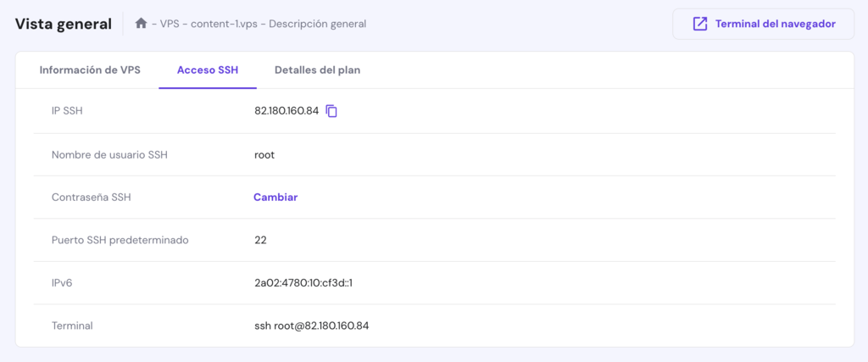Viewport: 868px width, 362px height.
Task: Open the Detalles del plan tab
Action: (318, 70)
